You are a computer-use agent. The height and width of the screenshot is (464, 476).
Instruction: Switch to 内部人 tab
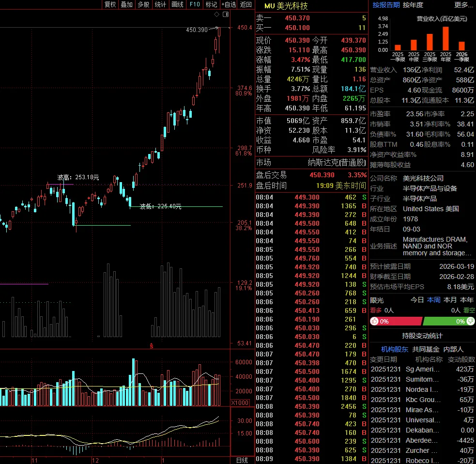click(x=453, y=350)
